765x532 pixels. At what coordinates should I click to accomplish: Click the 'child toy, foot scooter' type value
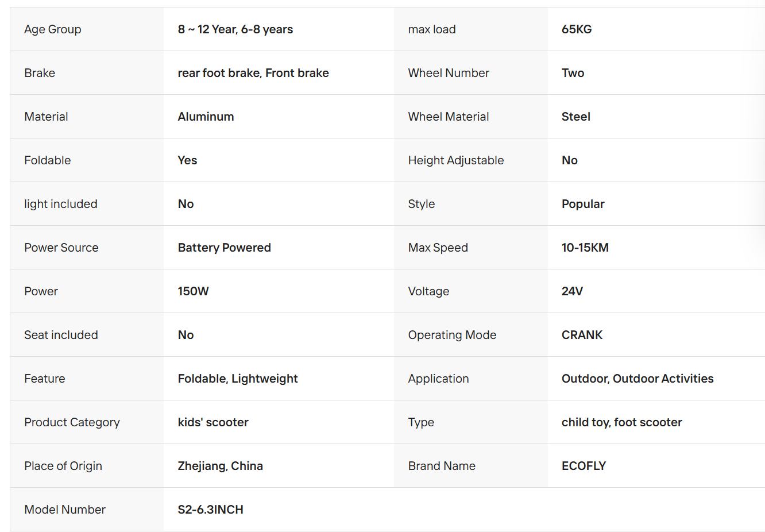(x=622, y=422)
